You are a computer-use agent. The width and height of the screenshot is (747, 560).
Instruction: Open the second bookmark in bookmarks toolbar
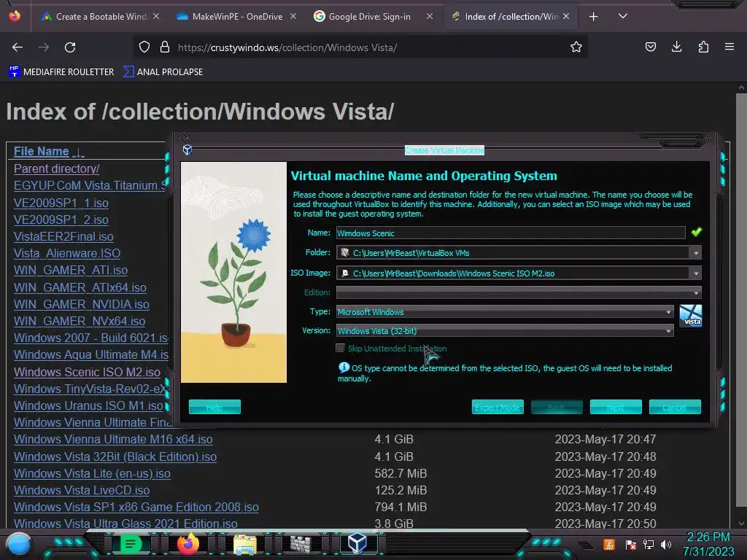click(163, 72)
